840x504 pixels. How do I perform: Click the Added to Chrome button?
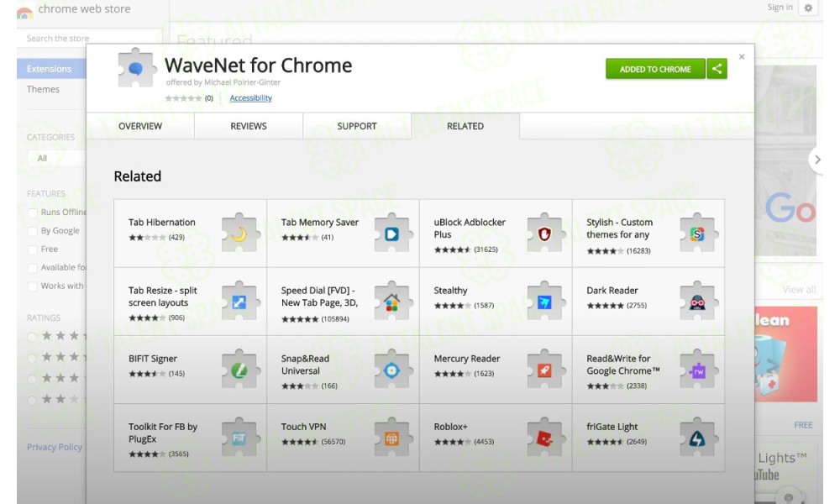(x=655, y=69)
